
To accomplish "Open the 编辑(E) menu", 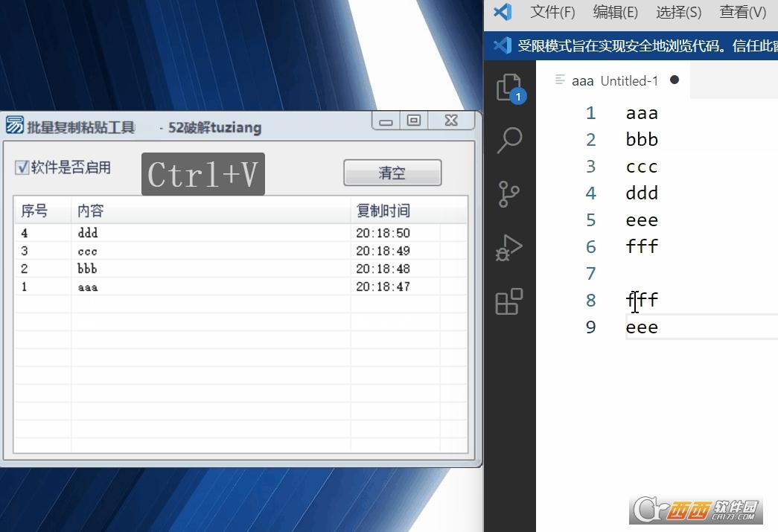I will pos(615,11).
